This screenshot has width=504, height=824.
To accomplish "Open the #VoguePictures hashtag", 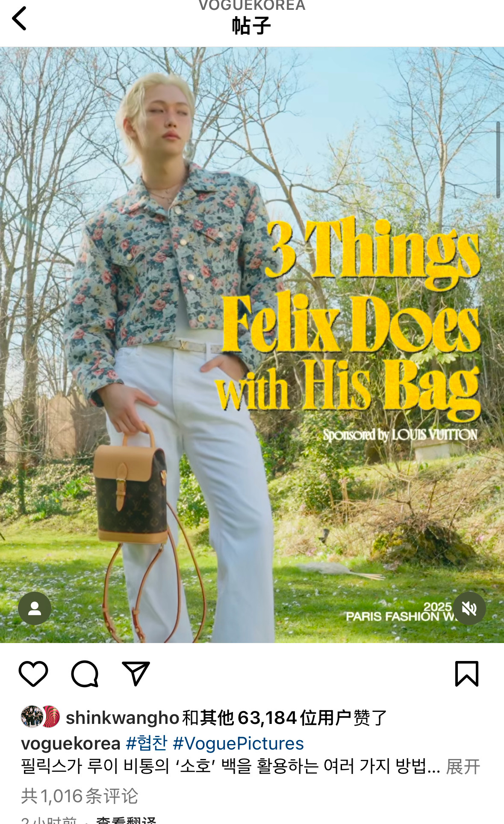I will 239,743.
